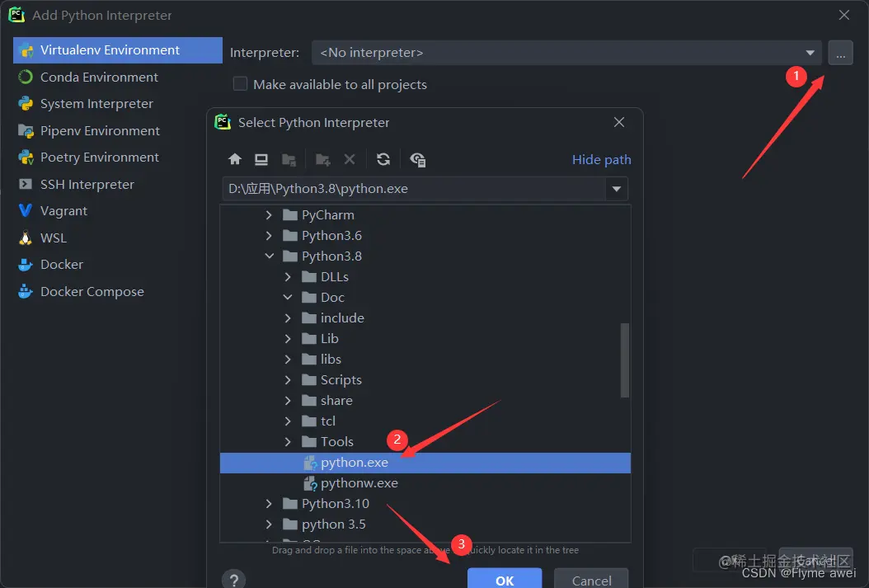Click the browse ellipsis button next to Interpreter
The width and height of the screenshot is (869, 588).
841,54
